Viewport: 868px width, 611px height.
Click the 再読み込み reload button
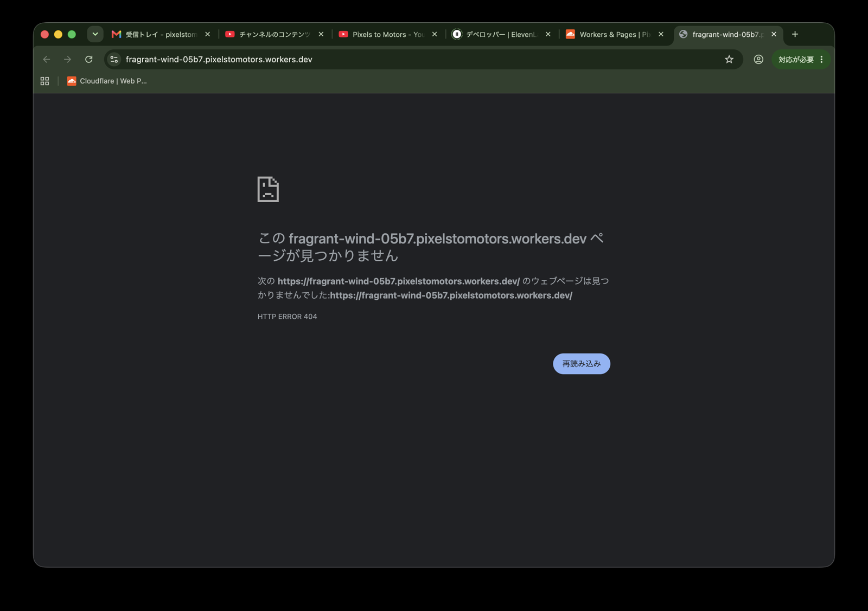[x=582, y=364]
